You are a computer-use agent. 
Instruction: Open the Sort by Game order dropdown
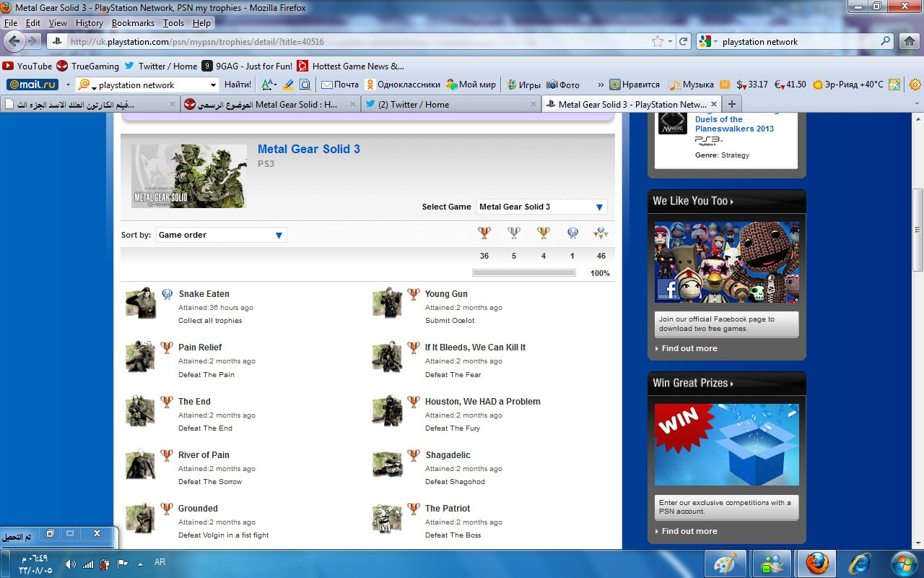pyautogui.click(x=221, y=235)
